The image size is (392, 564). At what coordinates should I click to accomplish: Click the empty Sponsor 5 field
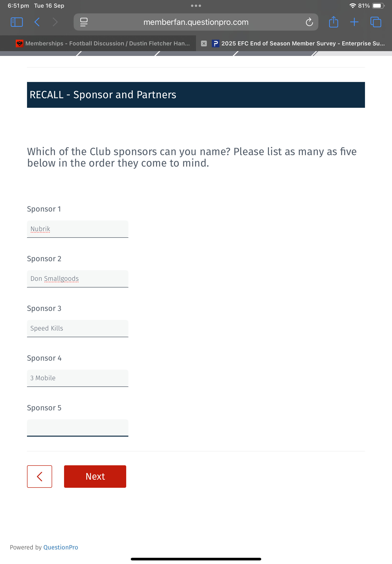pyautogui.click(x=78, y=428)
